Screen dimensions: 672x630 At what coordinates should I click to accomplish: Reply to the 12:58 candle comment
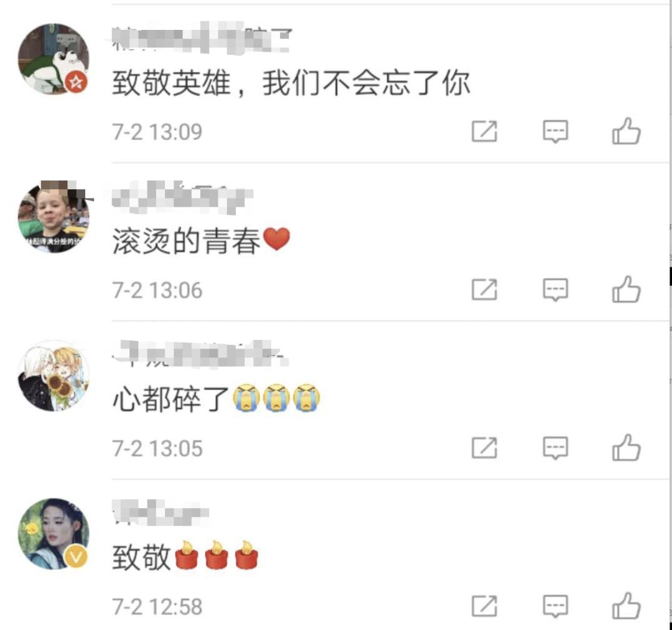(x=556, y=606)
